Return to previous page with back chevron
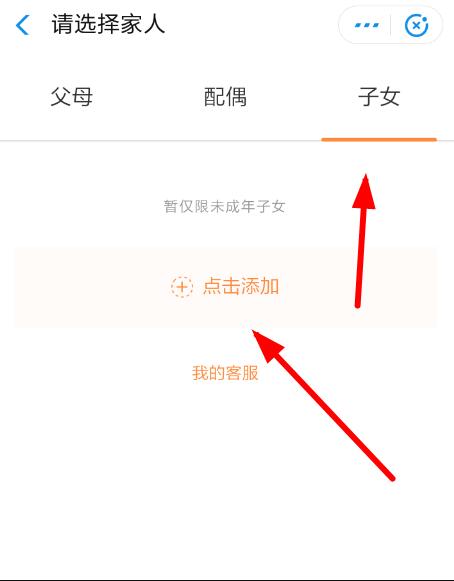The width and height of the screenshot is (454, 581). 22,25
